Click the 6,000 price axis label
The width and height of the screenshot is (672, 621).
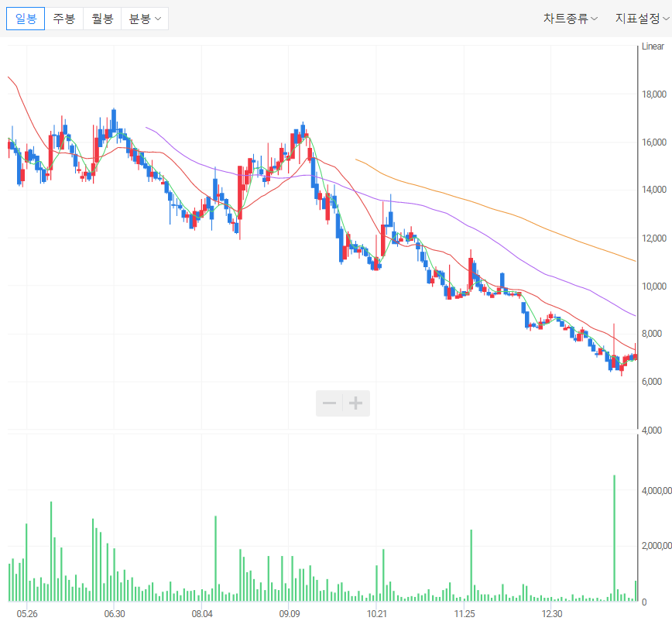coord(651,382)
